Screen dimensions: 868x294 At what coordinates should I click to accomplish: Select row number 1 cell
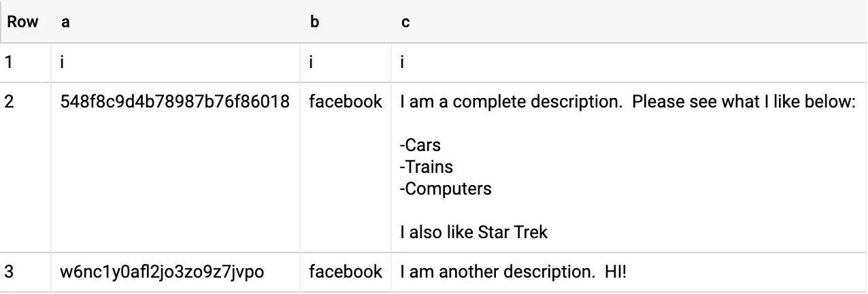[8, 63]
